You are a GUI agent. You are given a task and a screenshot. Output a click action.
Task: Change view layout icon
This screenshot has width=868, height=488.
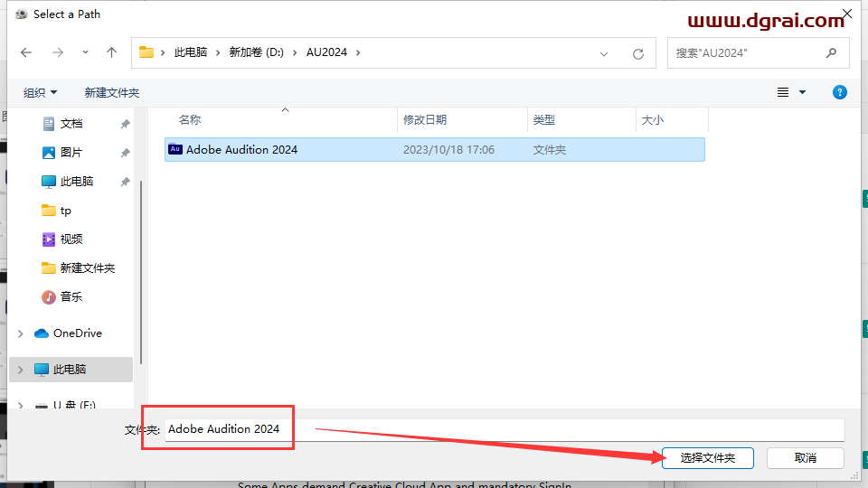tap(783, 92)
